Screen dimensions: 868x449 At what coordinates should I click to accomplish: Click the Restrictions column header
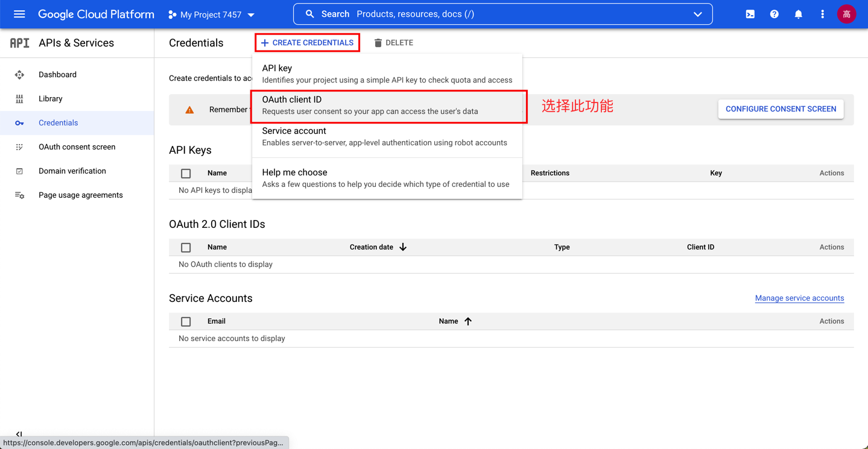pos(550,173)
